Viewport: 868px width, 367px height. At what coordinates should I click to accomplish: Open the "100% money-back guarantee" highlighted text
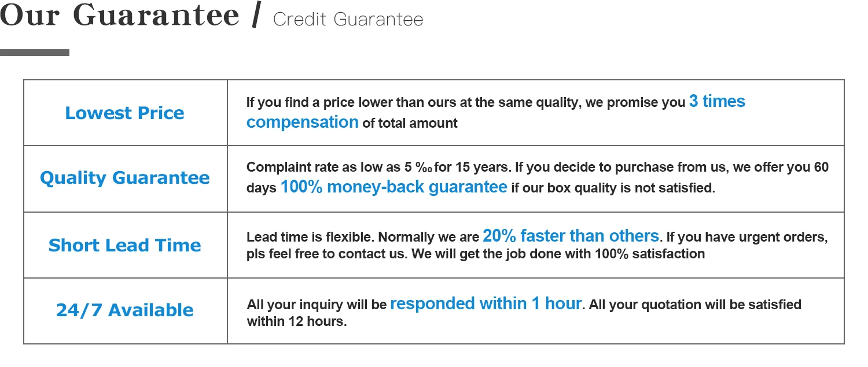tap(393, 187)
